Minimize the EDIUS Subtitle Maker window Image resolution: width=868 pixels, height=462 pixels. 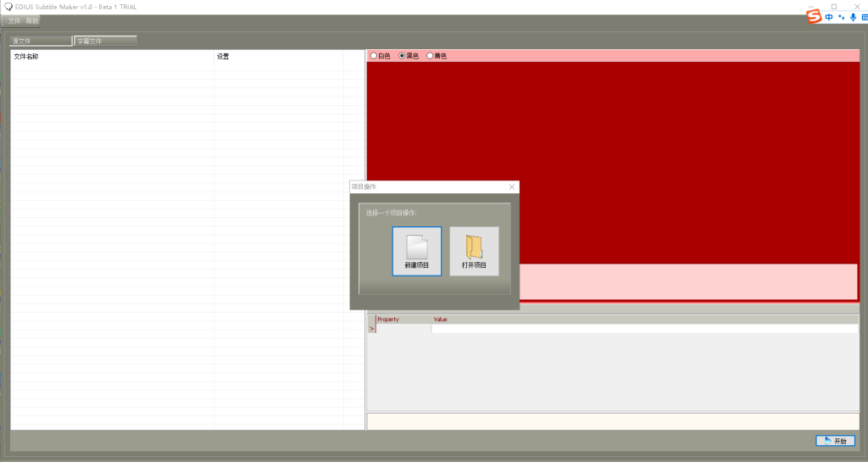[811, 7]
